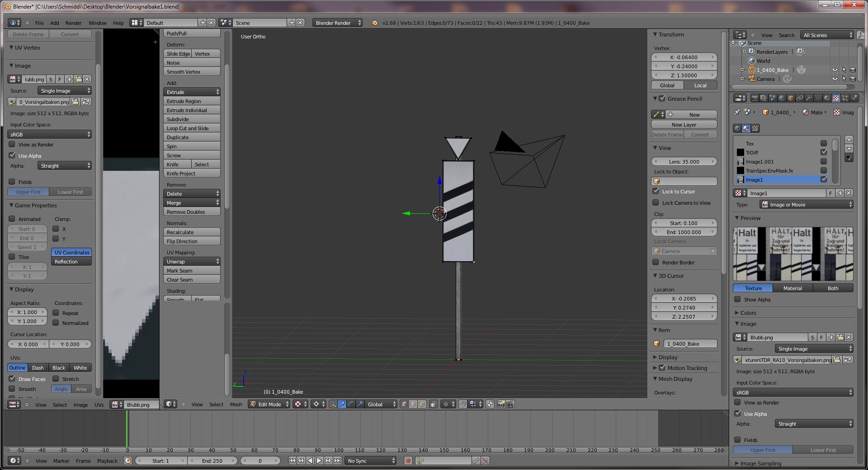Uncheck Draw Faces in UV display options
Image resolution: width=868 pixels, height=470 pixels.
click(12, 379)
